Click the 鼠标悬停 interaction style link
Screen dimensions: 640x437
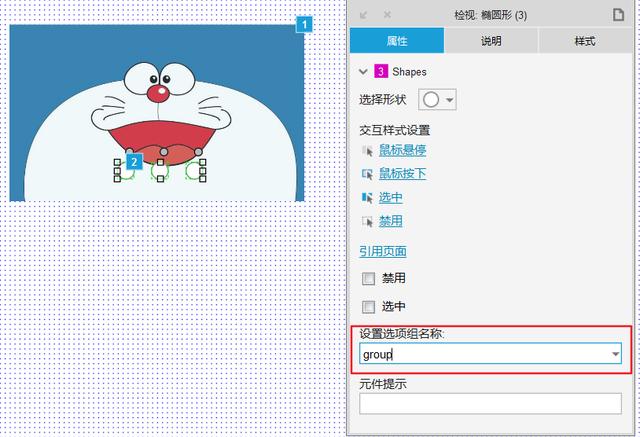pyautogui.click(x=402, y=151)
